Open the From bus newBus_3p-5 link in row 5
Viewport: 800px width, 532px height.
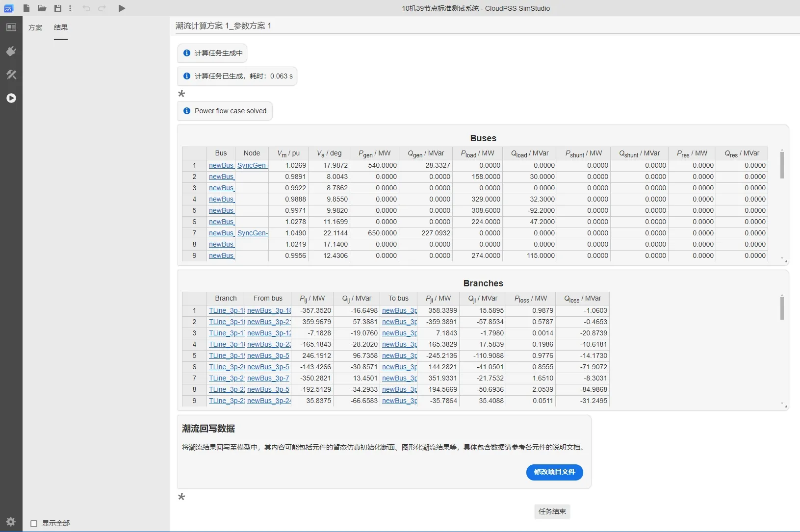tap(268, 356)
